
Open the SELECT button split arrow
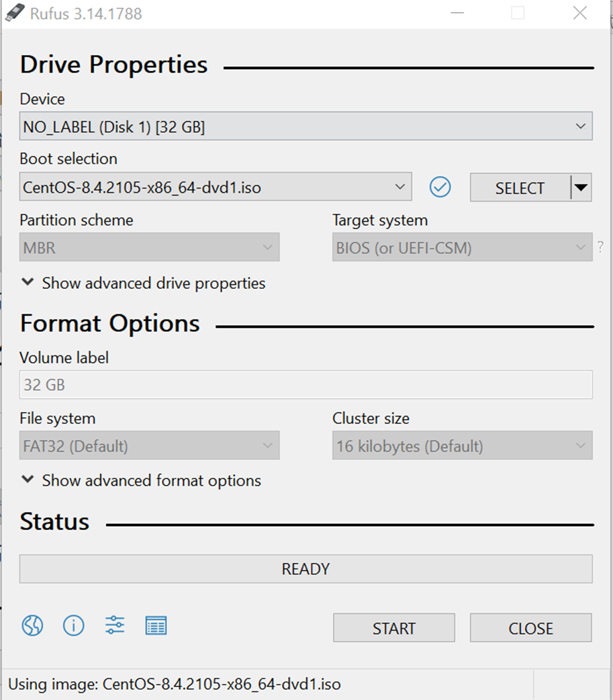click(x=581, y=187)
